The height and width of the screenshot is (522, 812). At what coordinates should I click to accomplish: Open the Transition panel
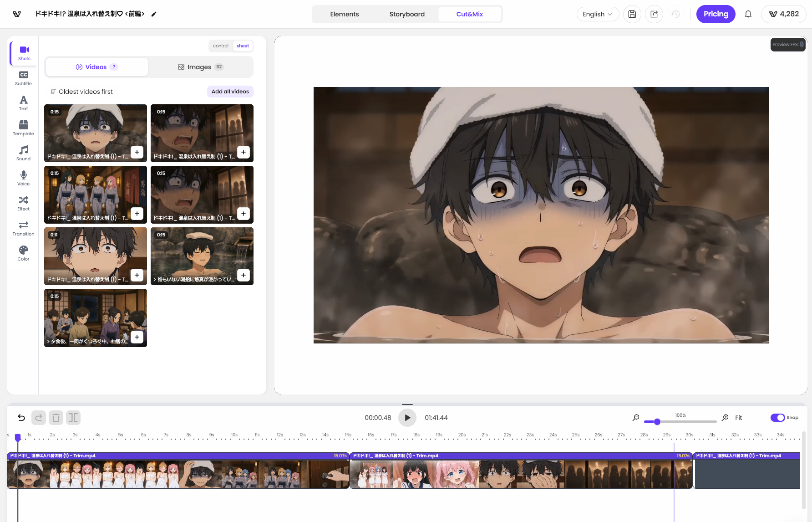pos(24,228)
